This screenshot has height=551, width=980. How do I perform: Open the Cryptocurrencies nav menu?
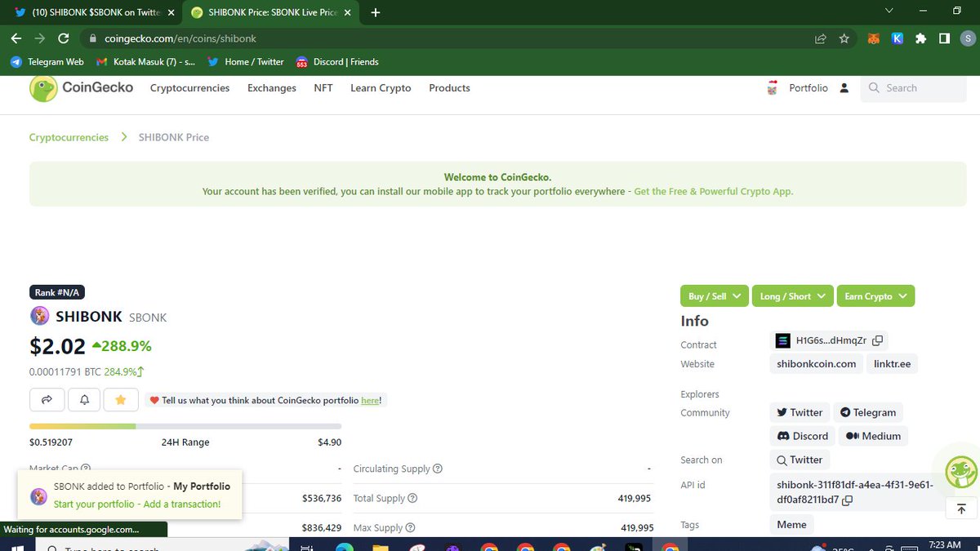pos(189,88)
